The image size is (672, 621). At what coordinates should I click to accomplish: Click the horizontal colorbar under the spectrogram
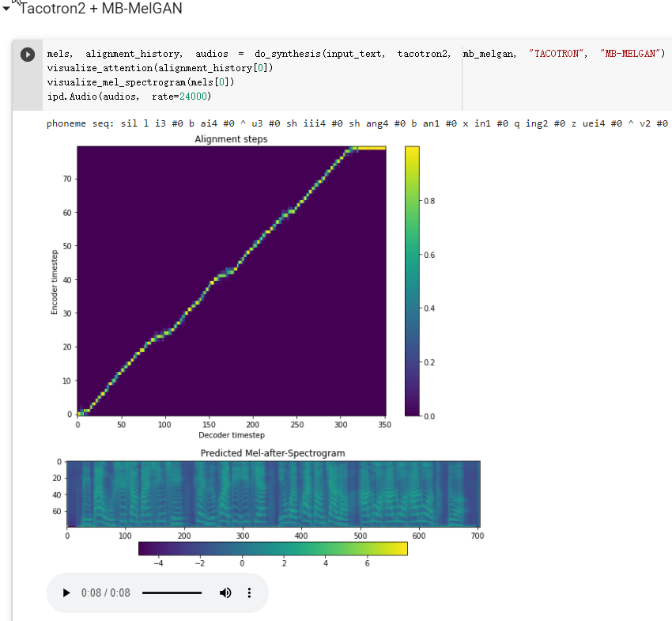(273, 548)
